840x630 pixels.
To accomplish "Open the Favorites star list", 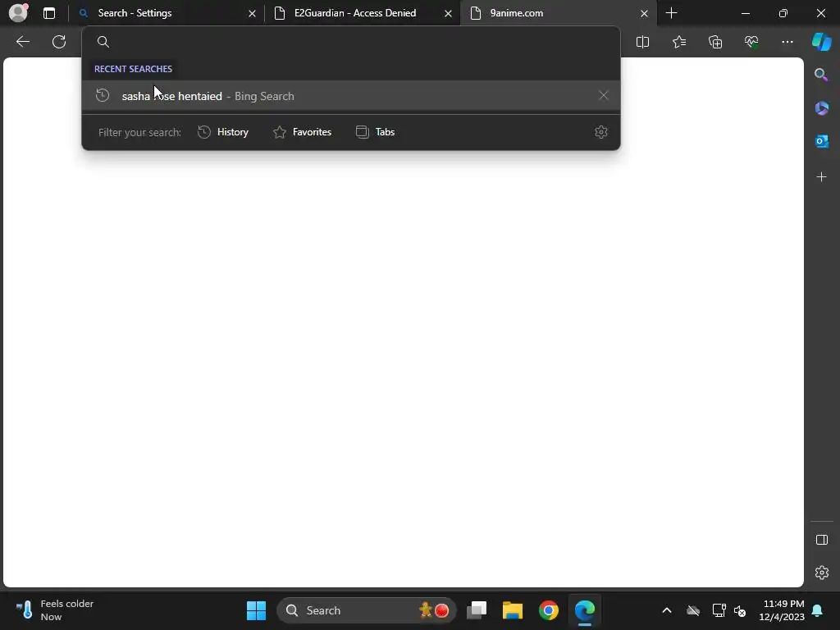I will point(678,42).
